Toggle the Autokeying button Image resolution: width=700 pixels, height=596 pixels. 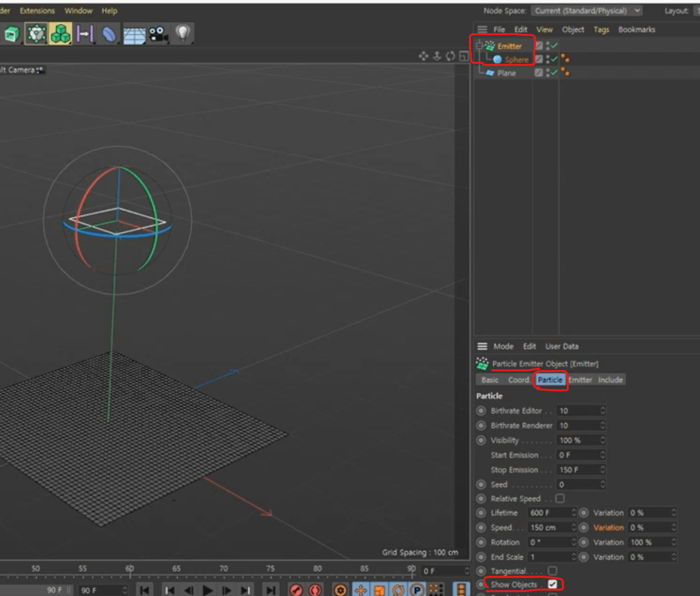[315, 590]
